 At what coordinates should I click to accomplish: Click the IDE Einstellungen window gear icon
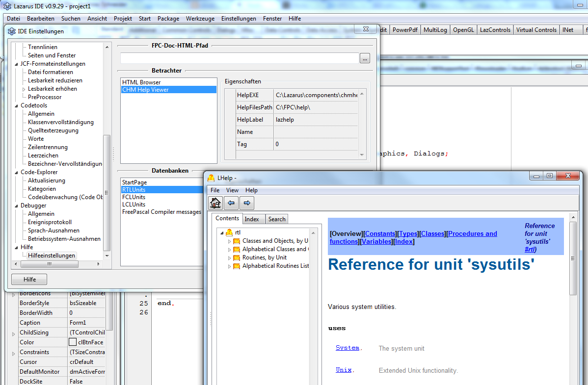tap(11, 31)
